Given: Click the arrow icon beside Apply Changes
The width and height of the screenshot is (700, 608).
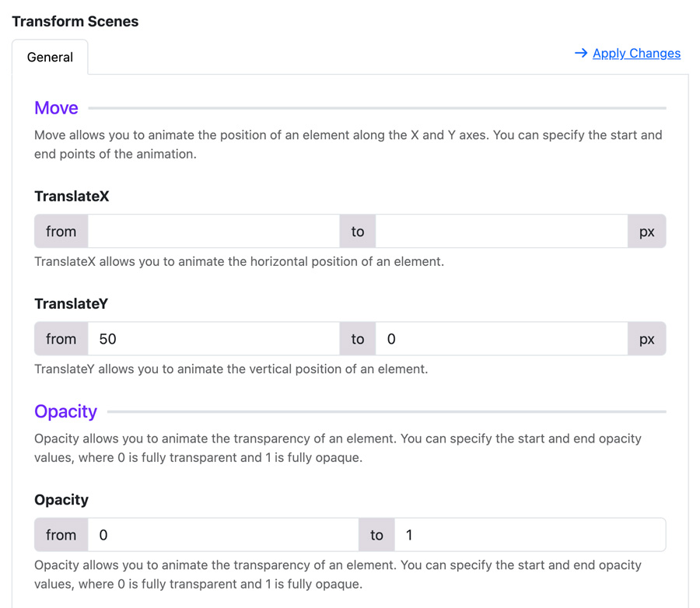Looking at the screenshot, I should (x=581, y=53).
